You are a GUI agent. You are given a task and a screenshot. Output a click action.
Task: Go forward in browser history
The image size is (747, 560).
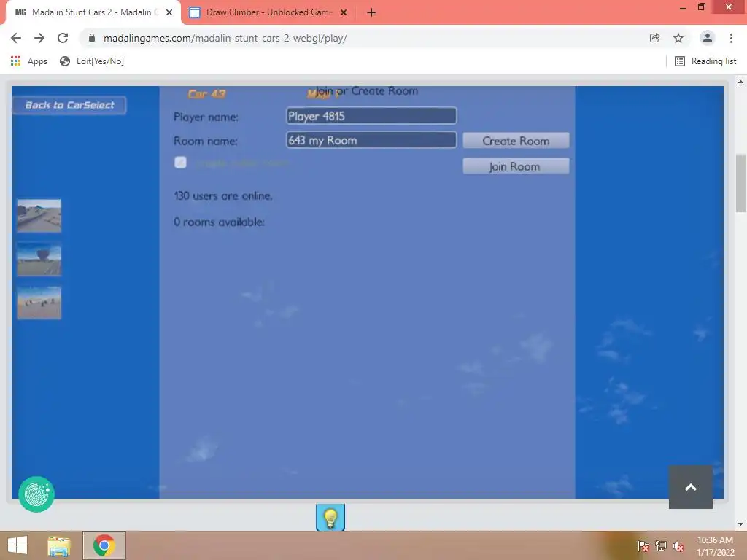coord(39,38)
